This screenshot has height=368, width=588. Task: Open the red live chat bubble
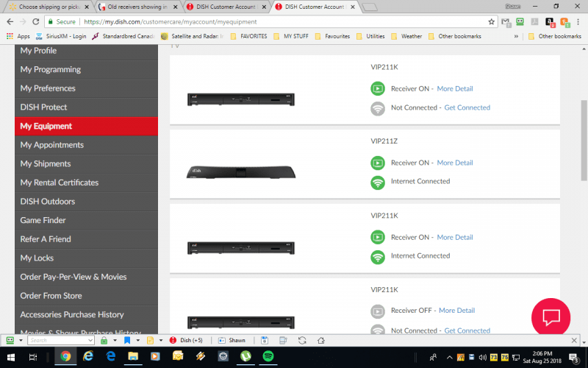551,317
